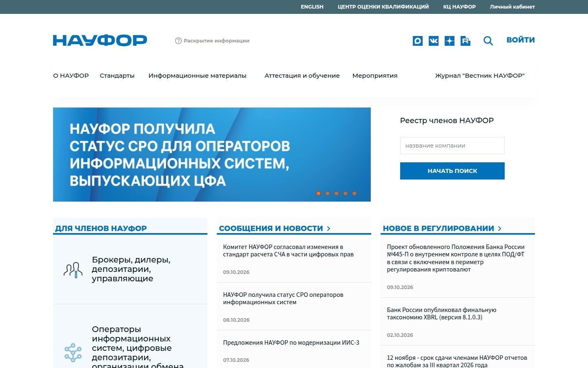Viewport: 588px width, 368px height.
Task: Open the VK social page icon
Action: [x=434, y=41]
